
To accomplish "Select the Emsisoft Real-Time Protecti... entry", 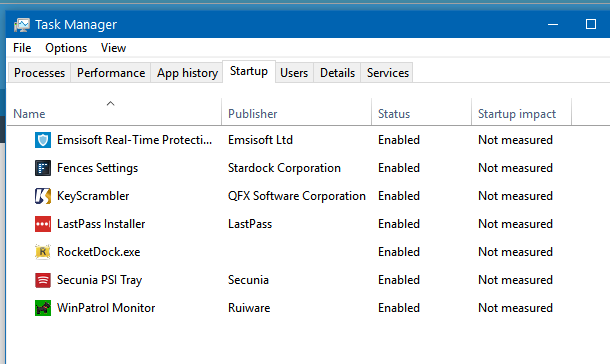I will [135, 140].
